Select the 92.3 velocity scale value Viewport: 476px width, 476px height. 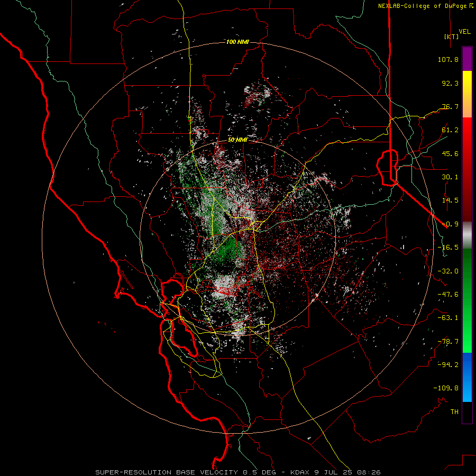[x=450, y=83]
